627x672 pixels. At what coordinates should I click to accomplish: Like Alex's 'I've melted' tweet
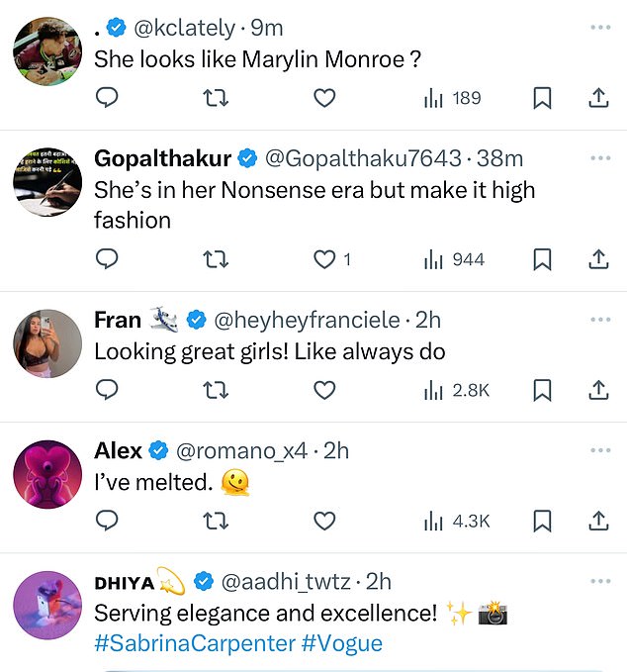pyautogui.click(x=324, y=522)
